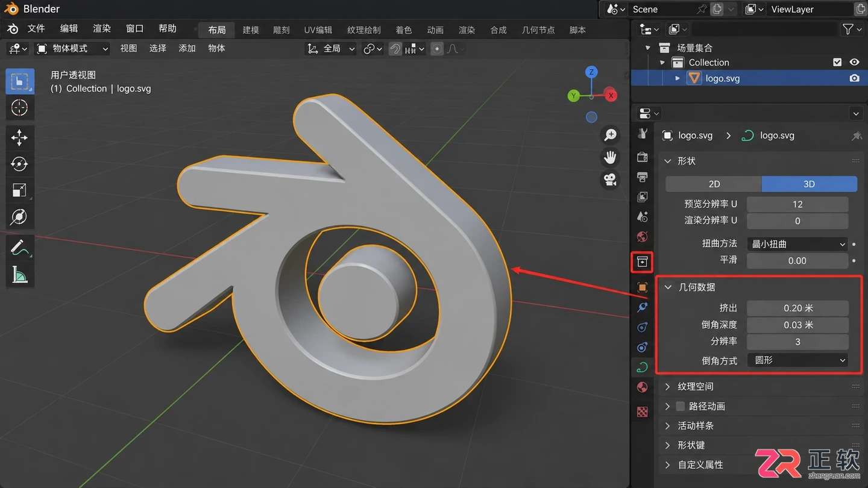868x488 pixels.
Task: Open the 文件 menu
Action: (36, 29)
